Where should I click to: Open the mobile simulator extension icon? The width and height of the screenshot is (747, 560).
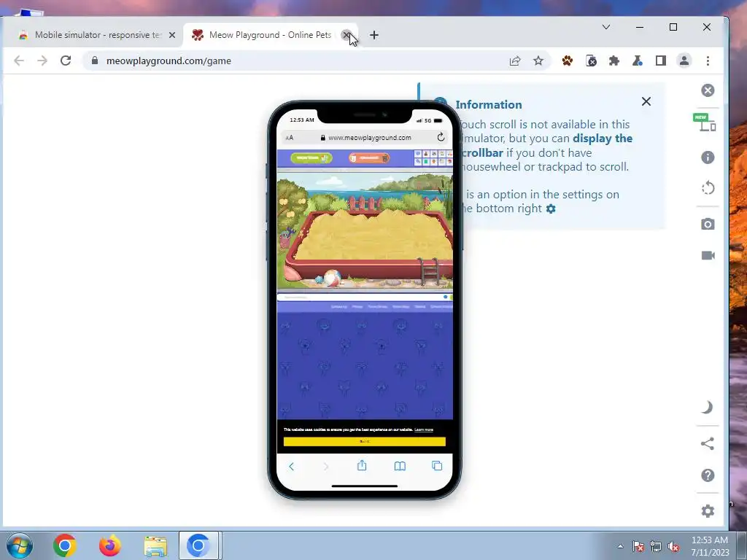tap(591, 61)
